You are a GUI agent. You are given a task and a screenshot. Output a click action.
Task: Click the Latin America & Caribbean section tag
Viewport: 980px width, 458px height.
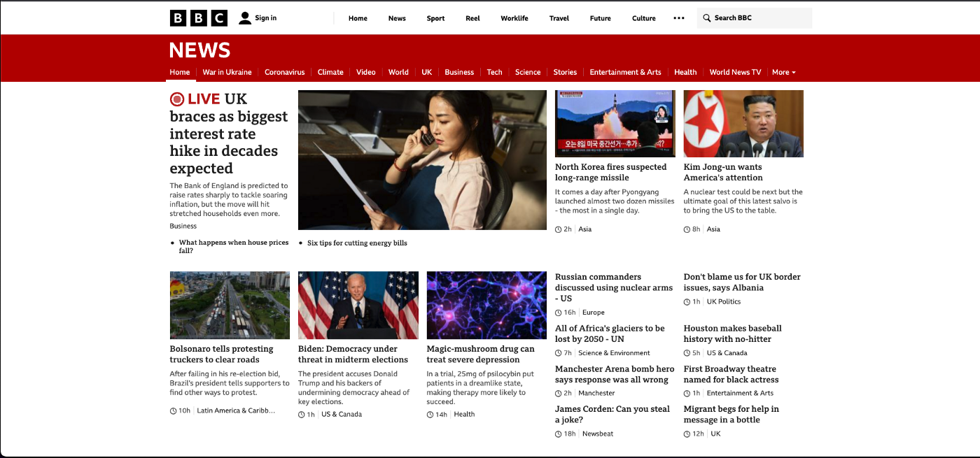(236, 411)
